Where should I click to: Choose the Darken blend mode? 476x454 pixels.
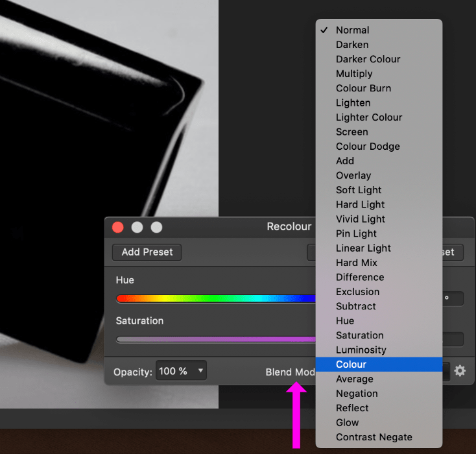352,45
